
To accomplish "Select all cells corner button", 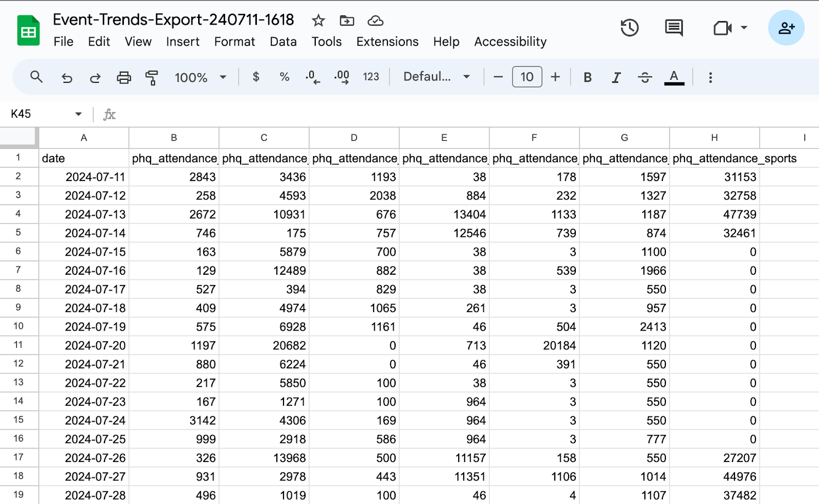I will point(19,137).
